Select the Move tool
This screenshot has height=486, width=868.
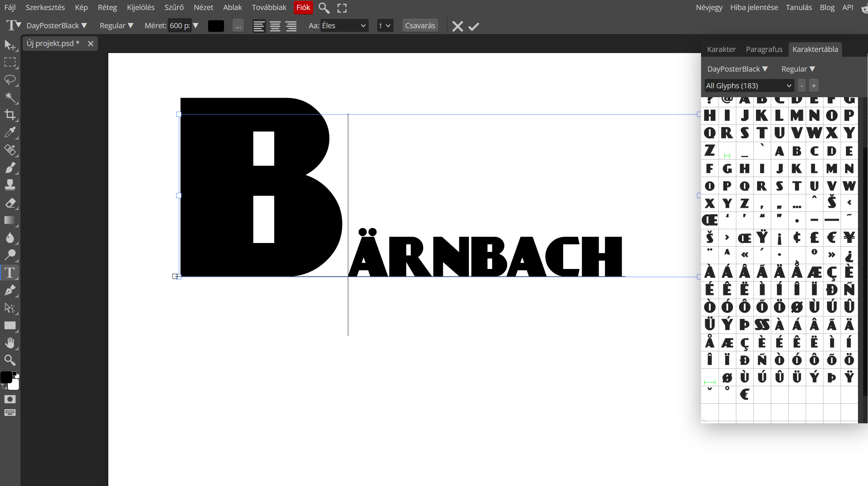10,45
